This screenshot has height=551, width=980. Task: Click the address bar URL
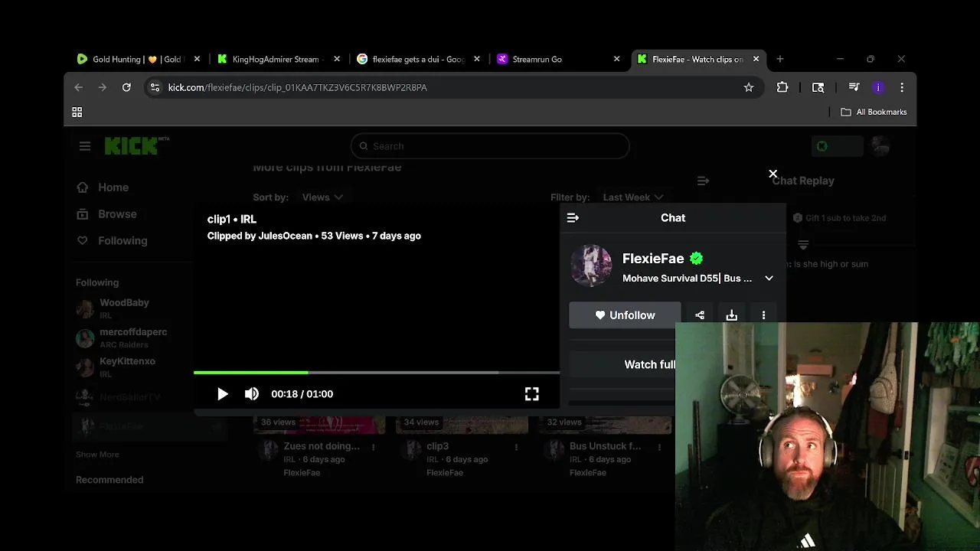point(298,88)
